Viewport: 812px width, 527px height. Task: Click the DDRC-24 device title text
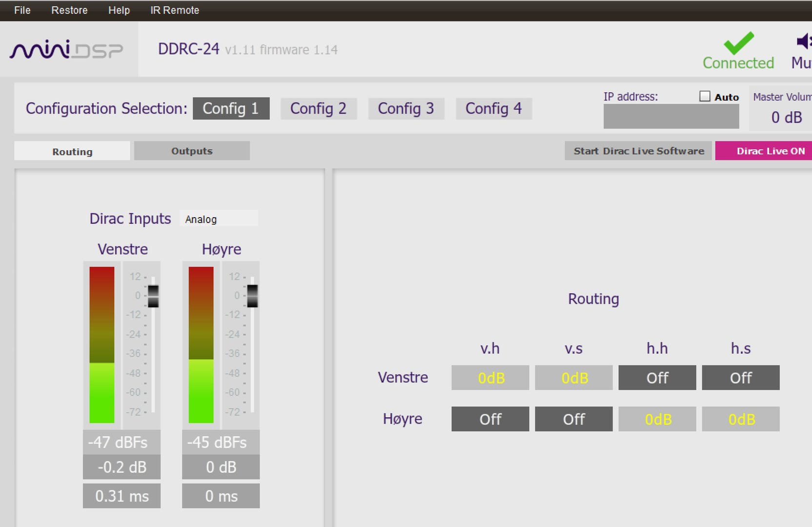189,49
